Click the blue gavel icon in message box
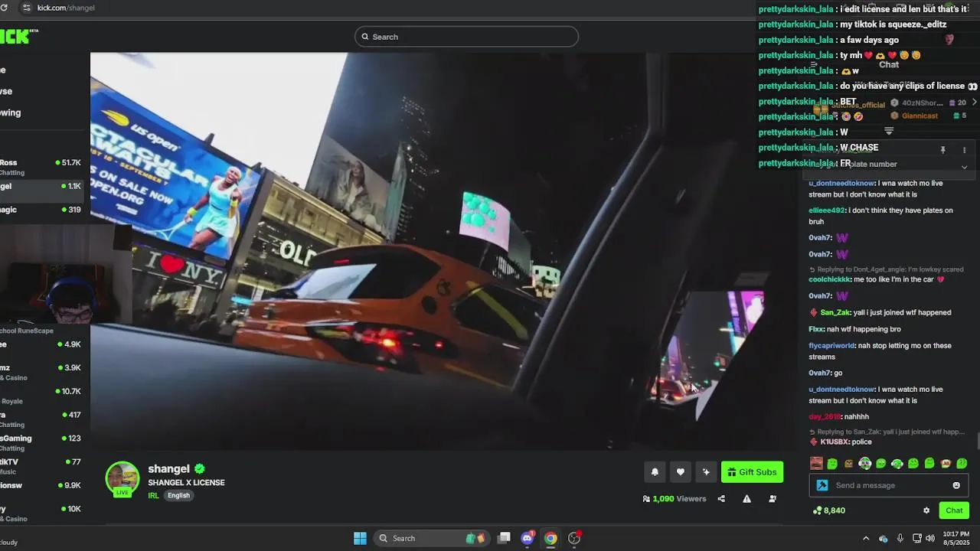Screen dimensions: 980x551 [x=822, y=485]
